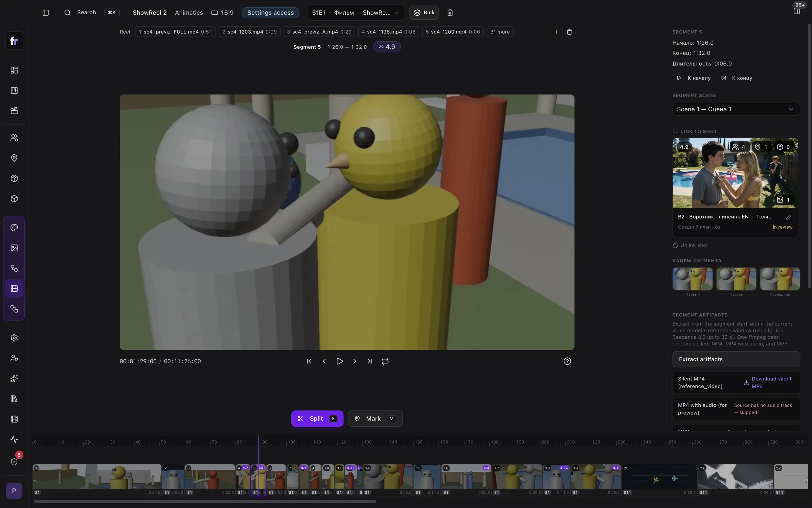Jump to the first frame
This screenshot has width=812, height=508.
[309, 361]
